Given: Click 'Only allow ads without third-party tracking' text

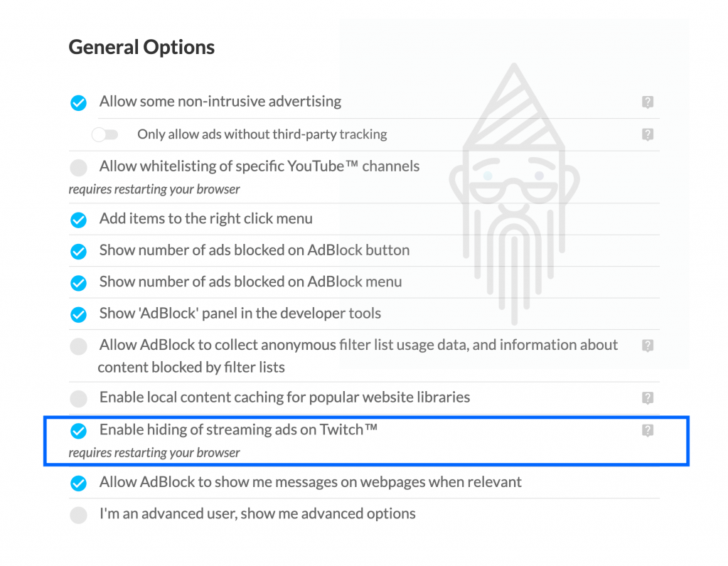Looking at the screenshot, I should point(262,134).
